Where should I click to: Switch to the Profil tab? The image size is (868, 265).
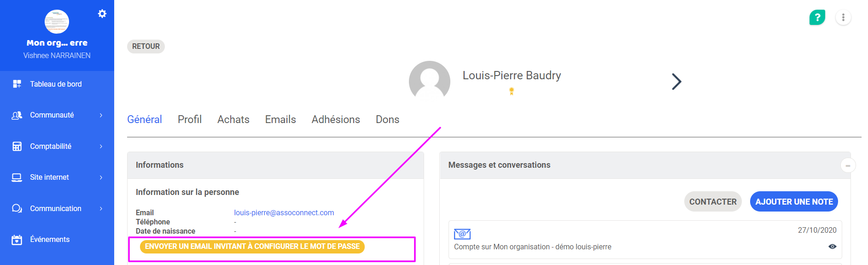coord(190,119)
